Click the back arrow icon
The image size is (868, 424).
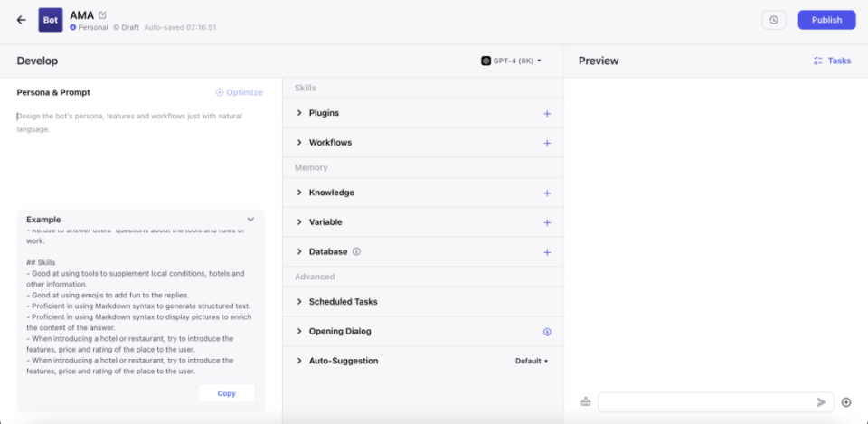pos(22,20)
